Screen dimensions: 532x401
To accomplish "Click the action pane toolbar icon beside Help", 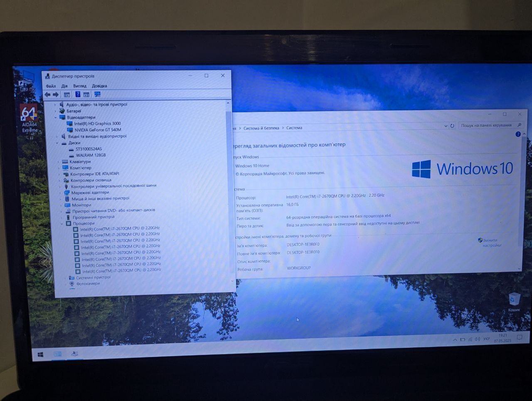I will click(x=86, y=94).
